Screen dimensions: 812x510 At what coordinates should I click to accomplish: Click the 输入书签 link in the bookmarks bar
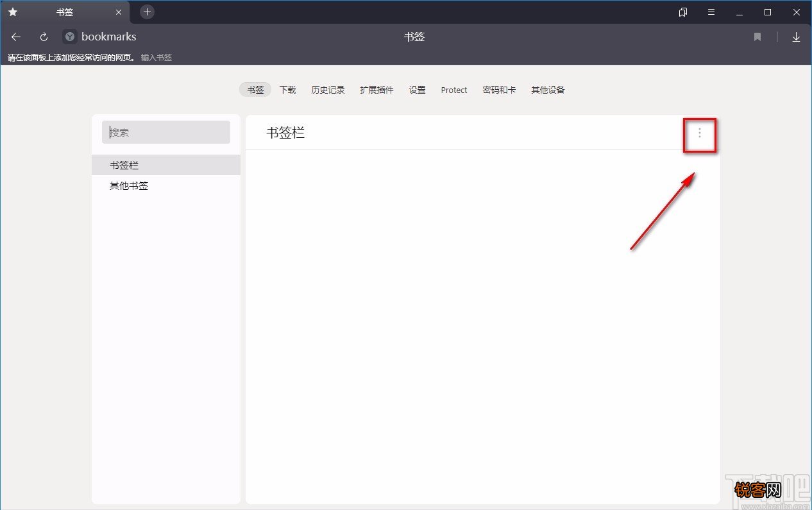[x=156, y=58]
